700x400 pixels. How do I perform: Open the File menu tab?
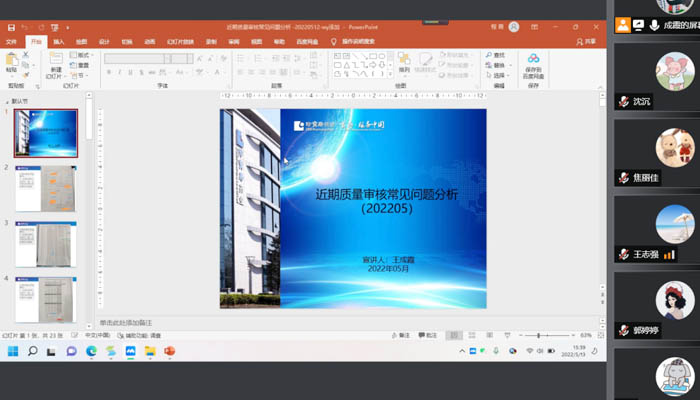(12, 42)
